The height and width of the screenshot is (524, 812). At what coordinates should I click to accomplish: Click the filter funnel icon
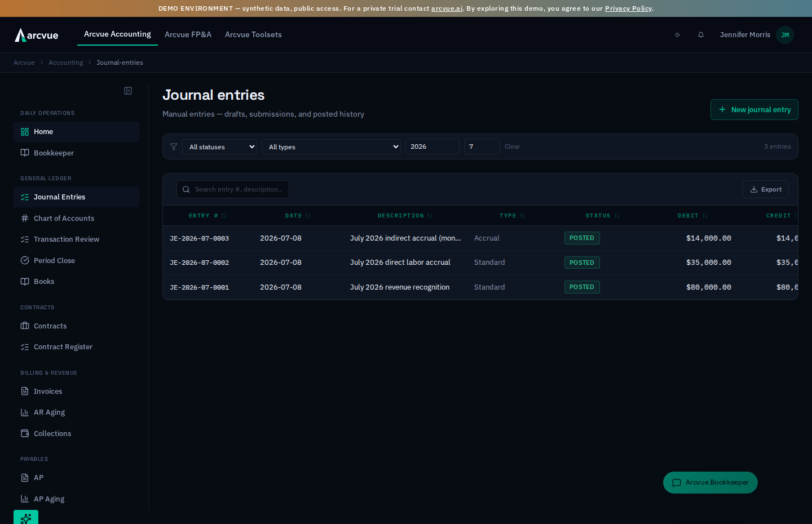[174, 146]
